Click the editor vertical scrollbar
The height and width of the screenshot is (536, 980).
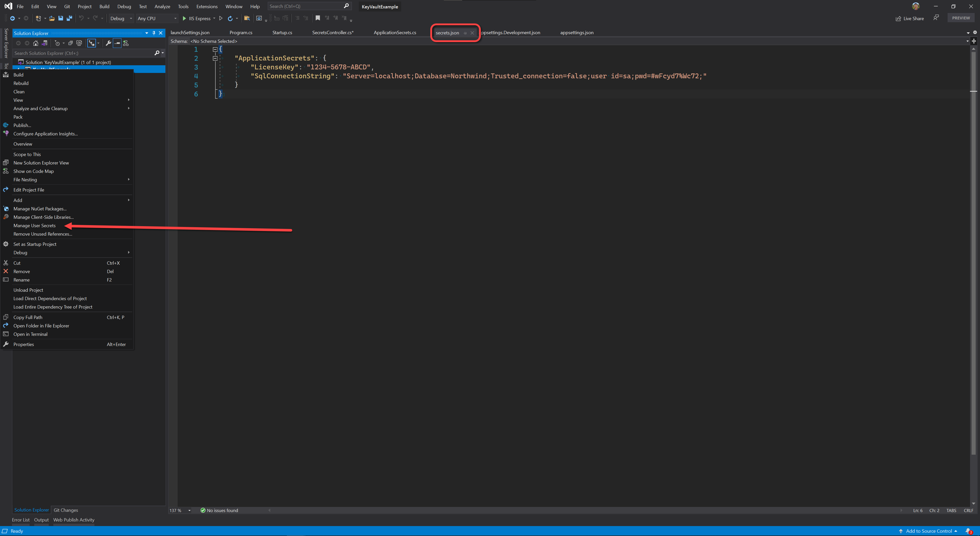pyautogui.click(x=974, y=266)
